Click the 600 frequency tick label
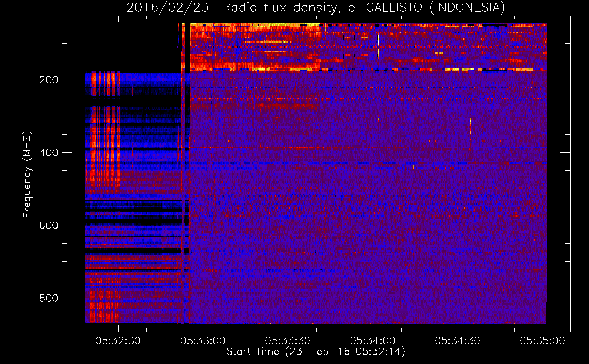589x364 pixels. pos(49,225)
